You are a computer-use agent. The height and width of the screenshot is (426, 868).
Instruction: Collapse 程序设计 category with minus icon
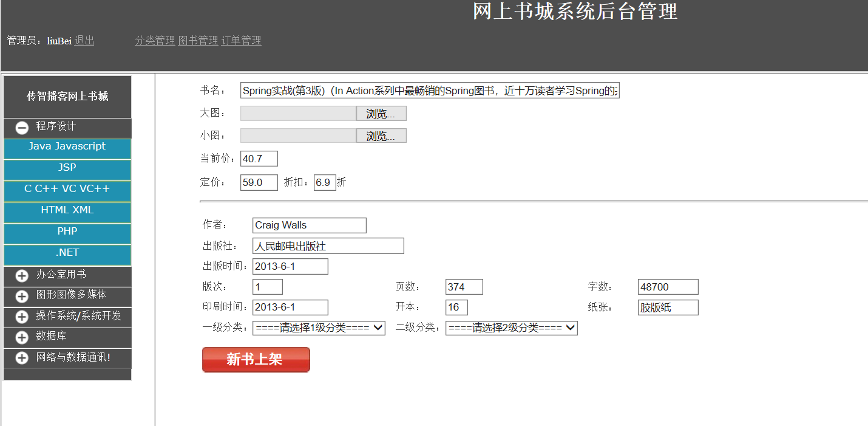tap(22, 128)
